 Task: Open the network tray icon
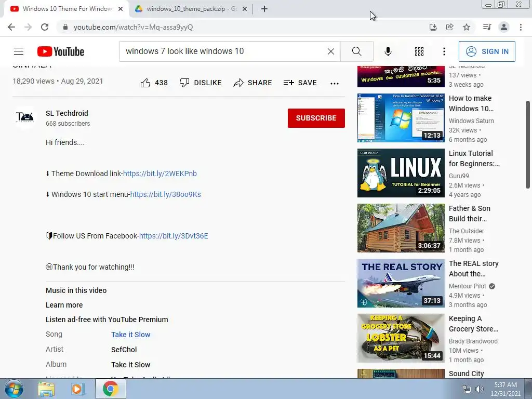pos(467,389)
